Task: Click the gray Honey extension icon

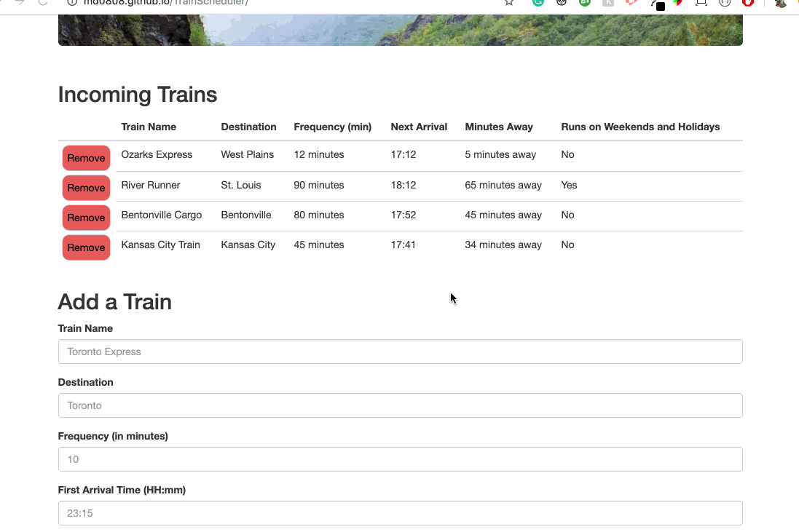Action: point(607,3)
